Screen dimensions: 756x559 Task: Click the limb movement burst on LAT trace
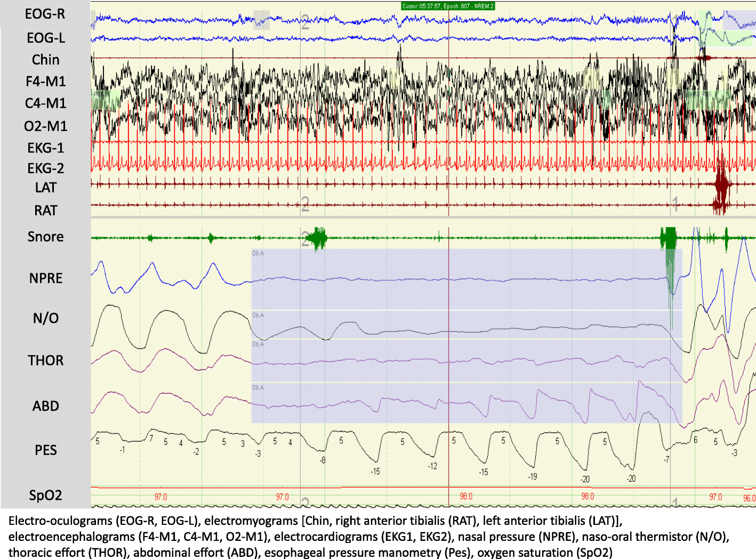(x=722, y=183)
